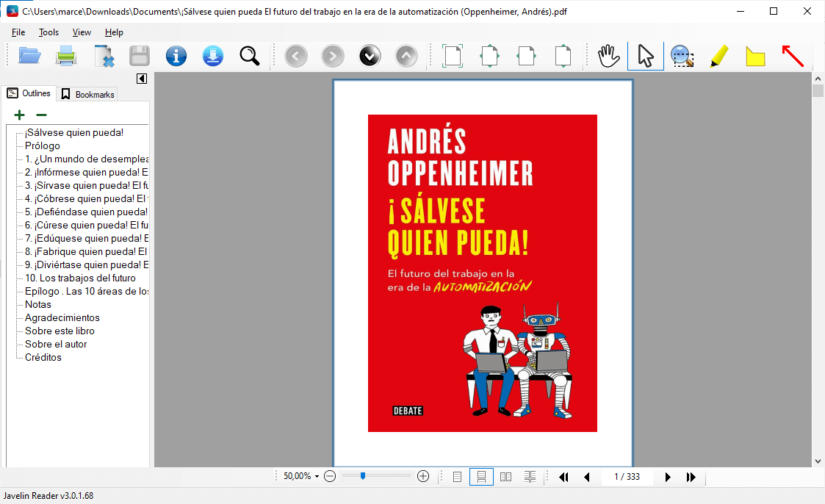Go to next page arrow

click(667, 477)
